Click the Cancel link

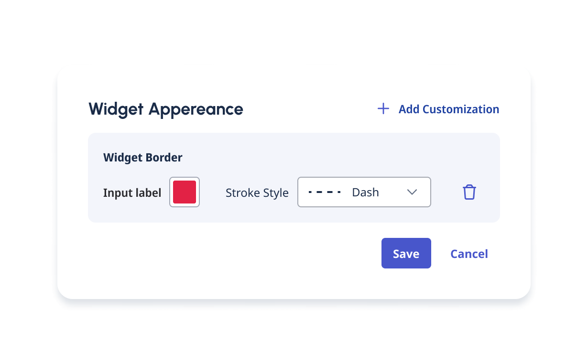tap(469, 254)
